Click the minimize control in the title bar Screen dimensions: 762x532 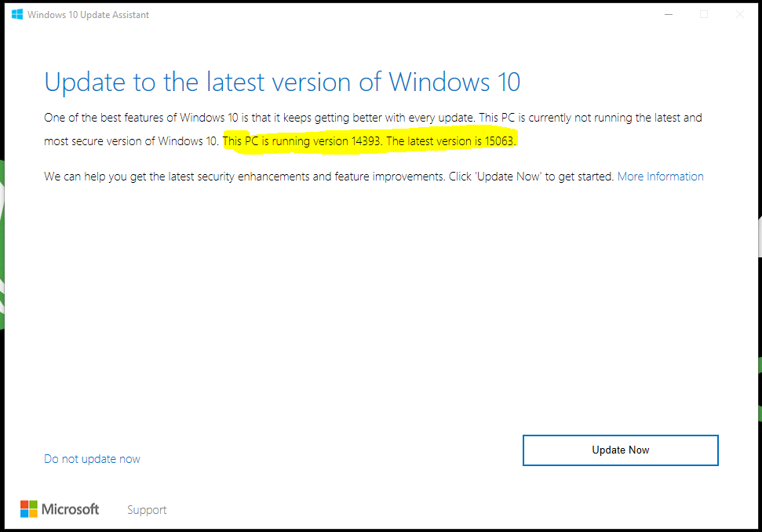[669, 14]
